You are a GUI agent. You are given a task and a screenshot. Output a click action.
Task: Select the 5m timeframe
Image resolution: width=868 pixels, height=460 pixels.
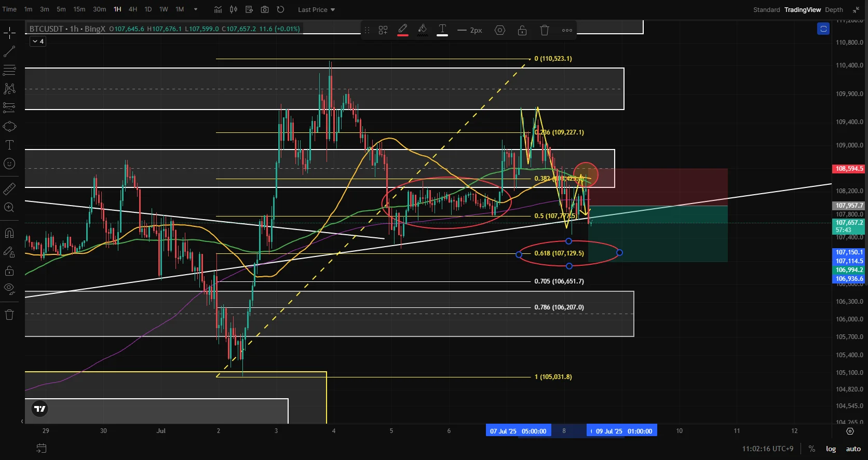(x=61, y=9)
